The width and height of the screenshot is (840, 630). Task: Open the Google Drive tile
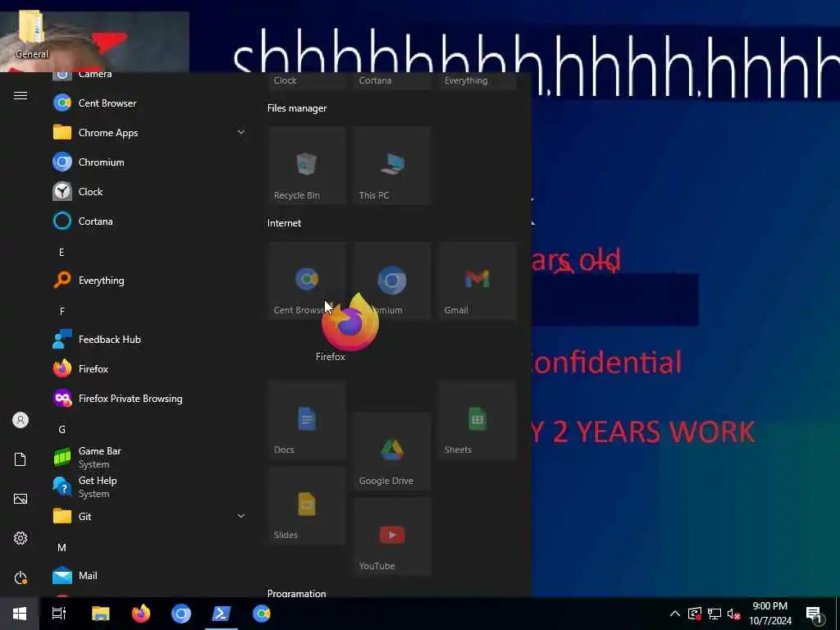tap(392, 451)
